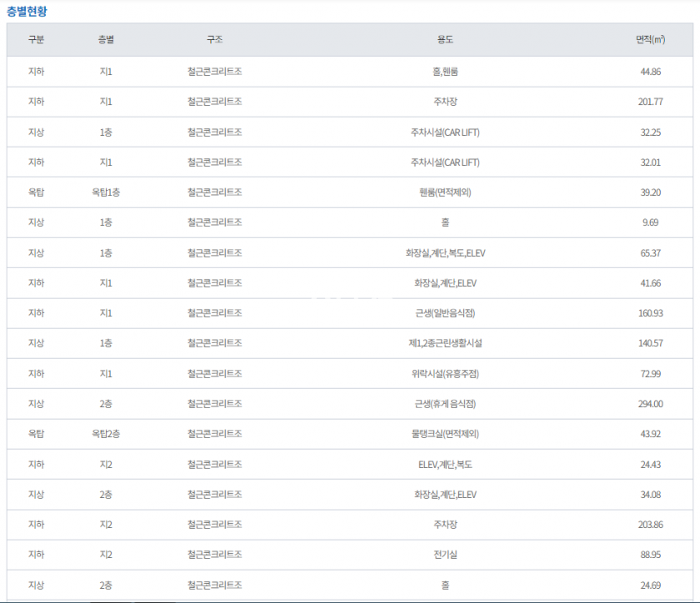Click the area value 203.86
Screen dimensions: 700x603
pyautogui.click(x=650, y=525)
